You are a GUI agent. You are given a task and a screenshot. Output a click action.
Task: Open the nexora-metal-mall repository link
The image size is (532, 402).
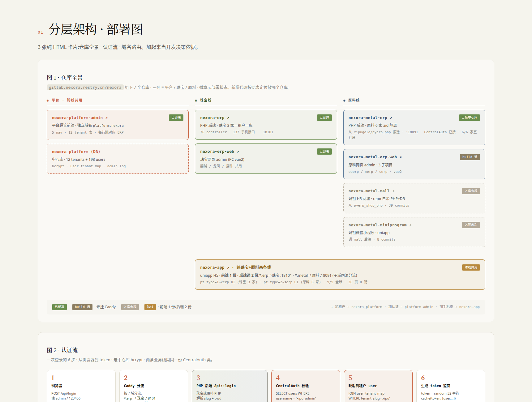(x=371, y=191)
